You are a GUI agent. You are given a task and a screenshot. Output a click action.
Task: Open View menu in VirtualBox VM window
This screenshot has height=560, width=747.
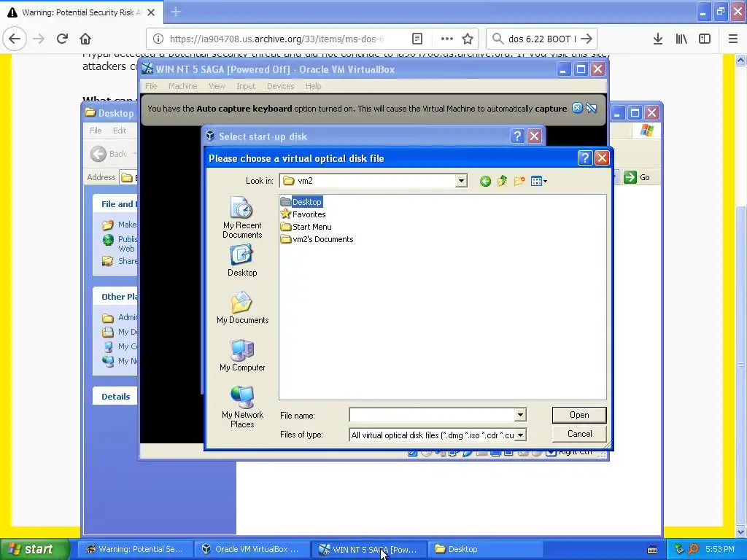point(217,86)
